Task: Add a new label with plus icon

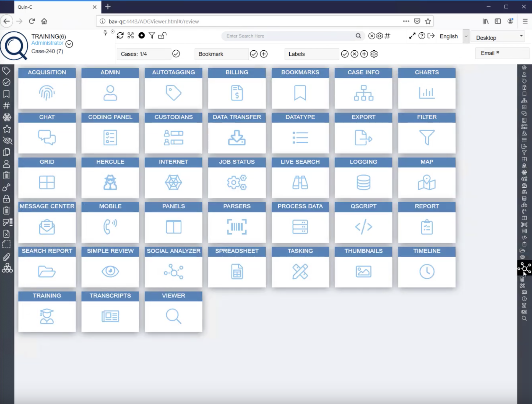Action: tap(364, 54)
